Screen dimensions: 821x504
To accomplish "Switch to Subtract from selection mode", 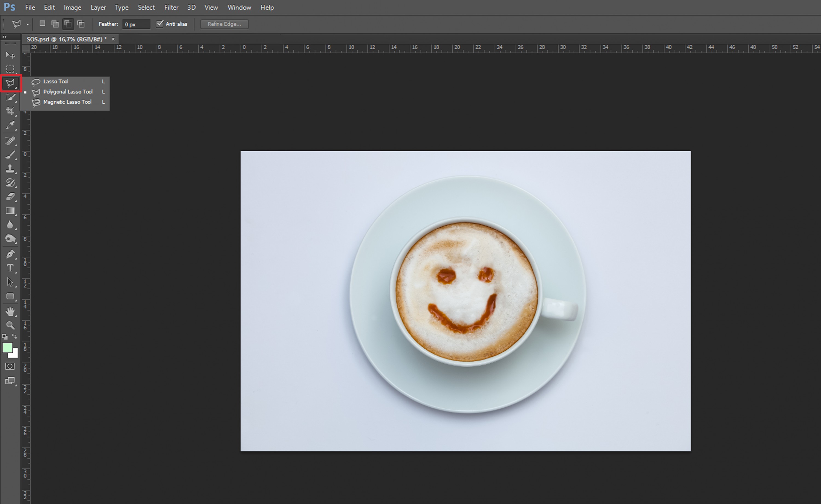I will point(68,24).
